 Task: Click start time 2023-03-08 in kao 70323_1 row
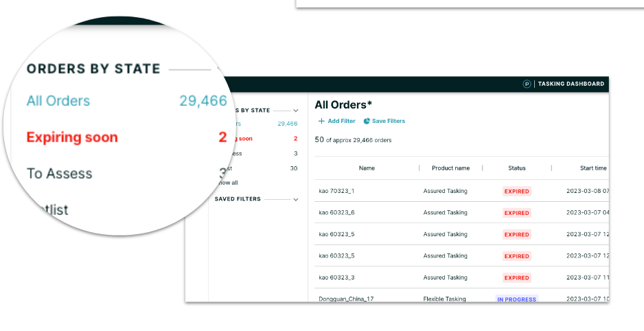(x=587, y=191)
